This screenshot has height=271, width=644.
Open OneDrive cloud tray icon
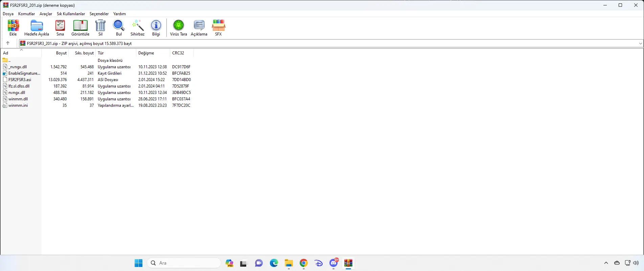617,263
